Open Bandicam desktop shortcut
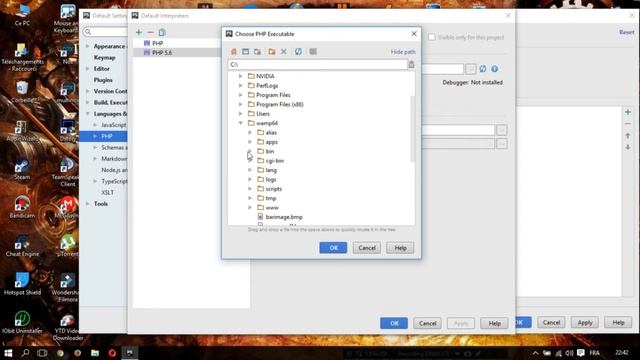This screenshot has width=640, height=360. coord(22,207)
